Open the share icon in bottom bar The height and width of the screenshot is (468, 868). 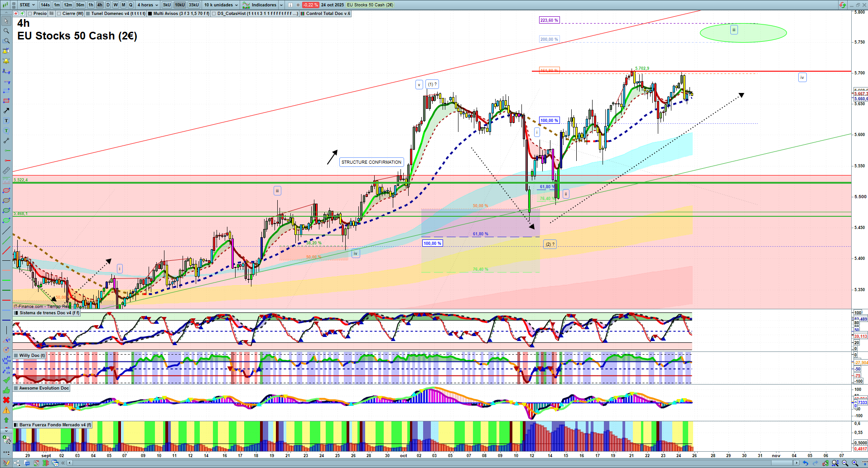[17, 463]
